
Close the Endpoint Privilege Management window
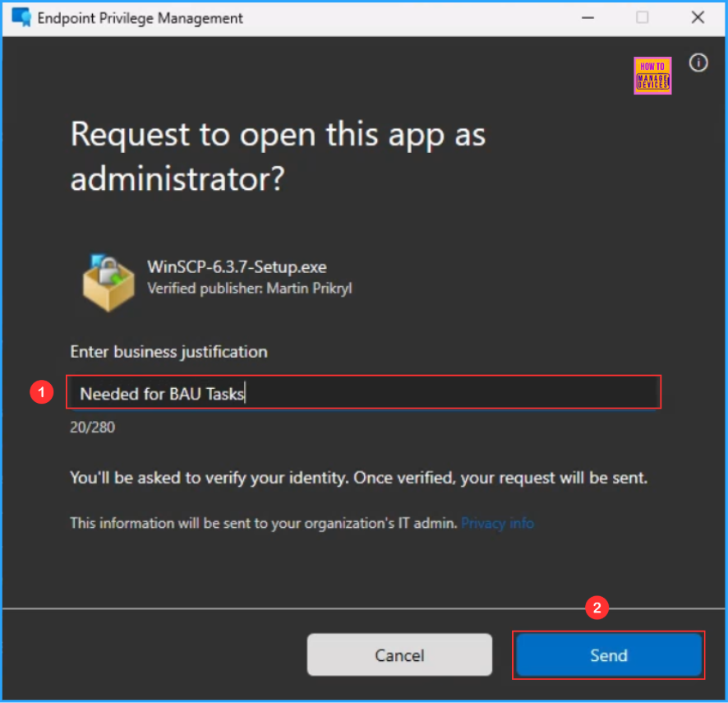coord(698,17)
